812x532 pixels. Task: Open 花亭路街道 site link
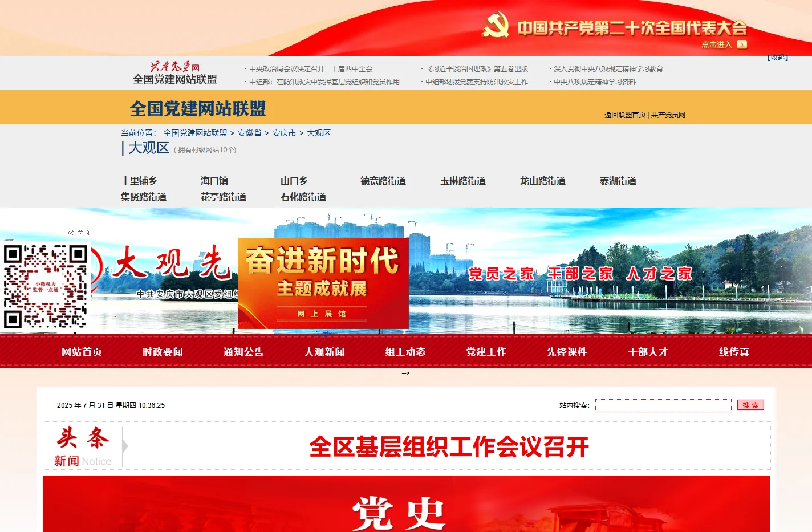pyautogui.click(x=224, y=197)
